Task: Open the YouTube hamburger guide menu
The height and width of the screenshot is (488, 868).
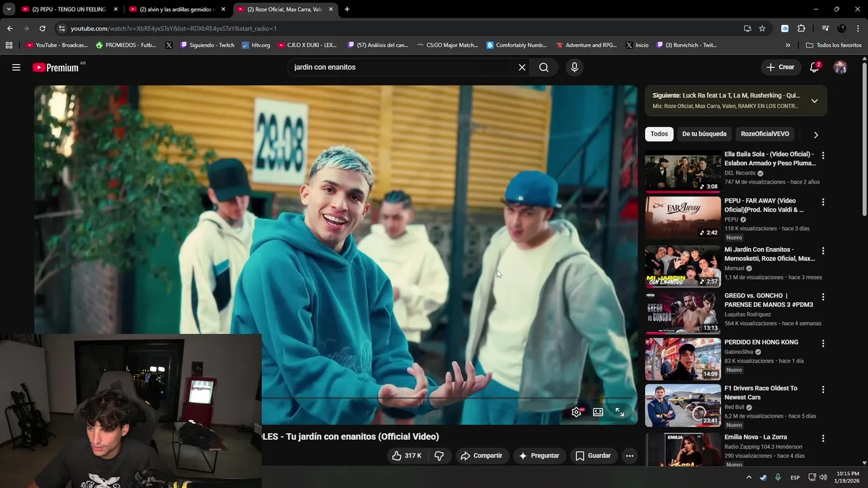Action: [x=16, y=67]
